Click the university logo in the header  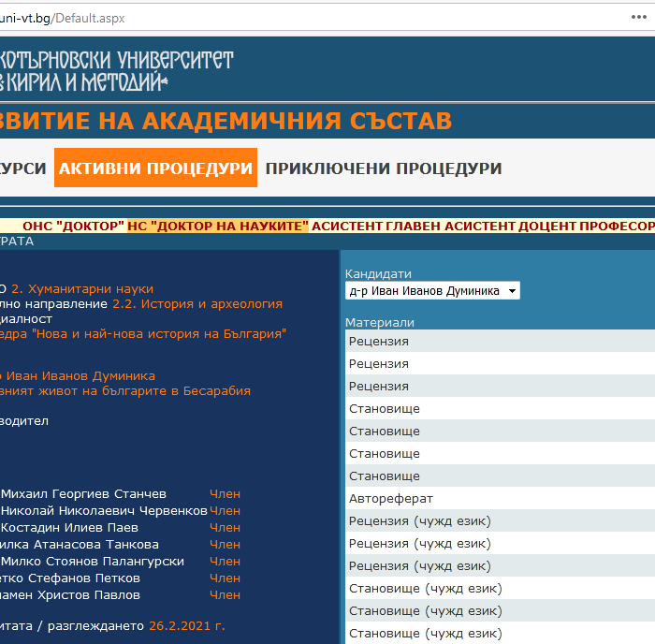[117, 70]
